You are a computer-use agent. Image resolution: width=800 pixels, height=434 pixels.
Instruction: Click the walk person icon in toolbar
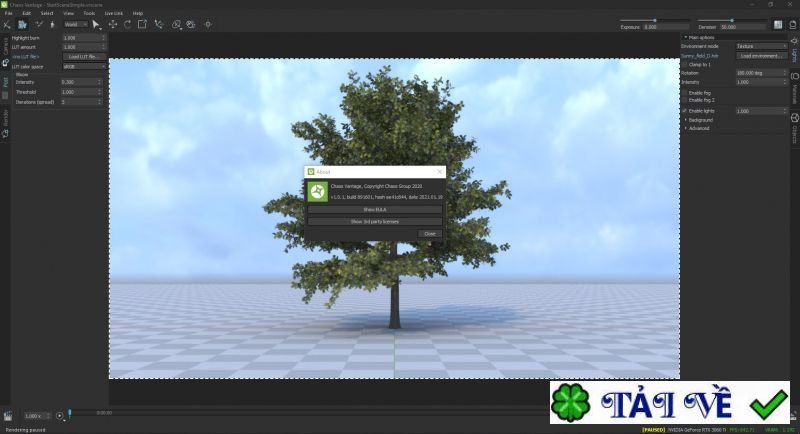tap(52, 24)
